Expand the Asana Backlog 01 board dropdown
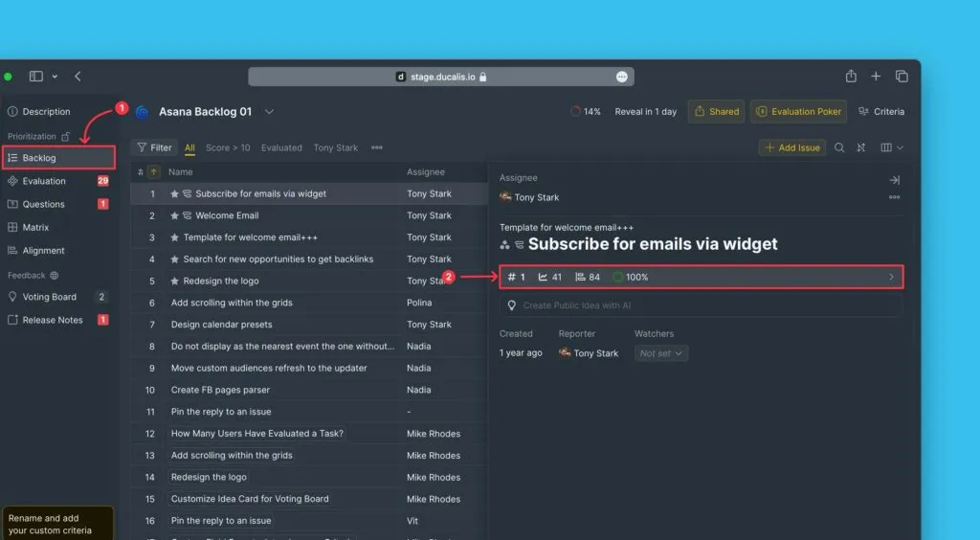The height and width of the screenshot is (540, 980). [x=269, y=111]
